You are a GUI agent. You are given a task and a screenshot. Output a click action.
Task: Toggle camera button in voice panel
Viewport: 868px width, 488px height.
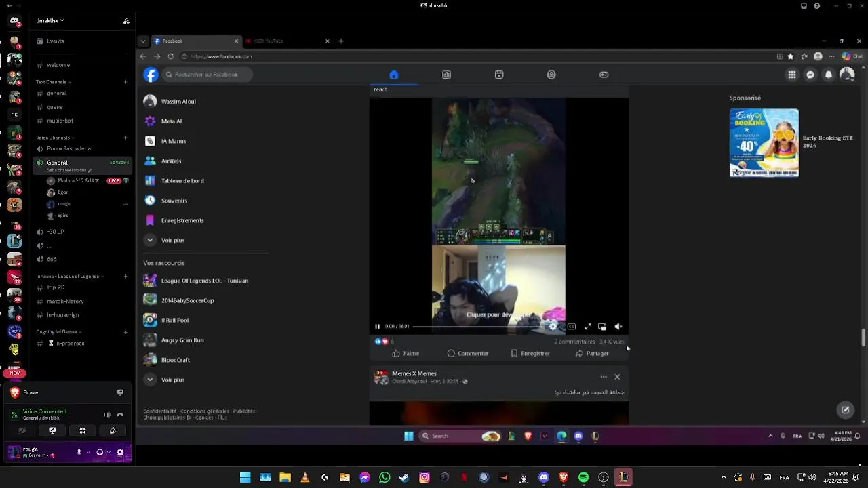pyautogui.click(x=22, y=430)
